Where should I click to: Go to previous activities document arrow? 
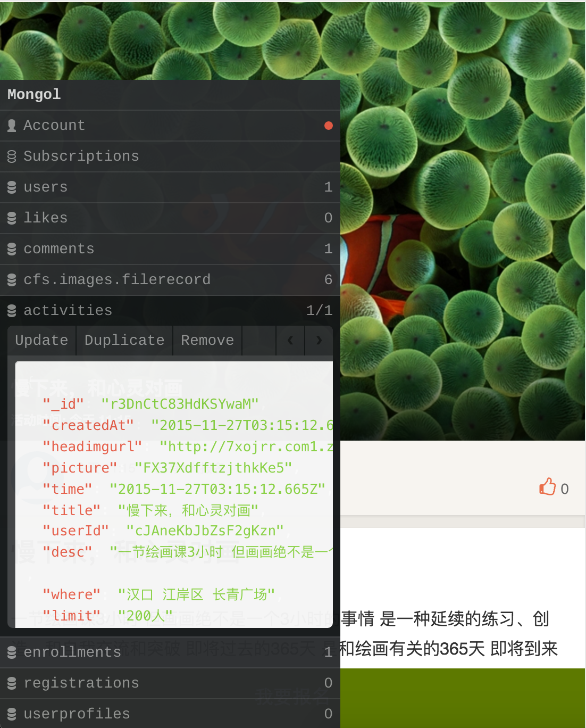tap(290, 341)
